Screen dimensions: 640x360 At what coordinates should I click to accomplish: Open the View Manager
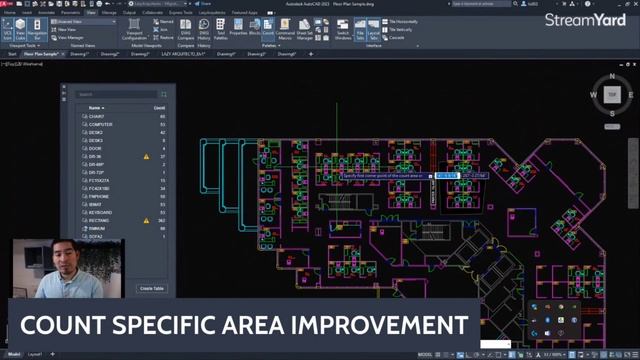coord(67,38)
